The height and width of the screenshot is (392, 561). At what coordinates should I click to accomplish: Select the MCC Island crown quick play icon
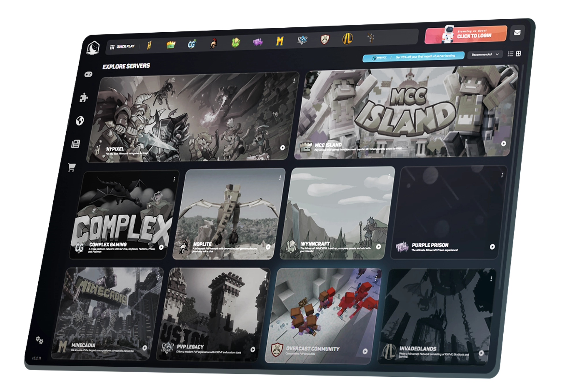(171, 44)
